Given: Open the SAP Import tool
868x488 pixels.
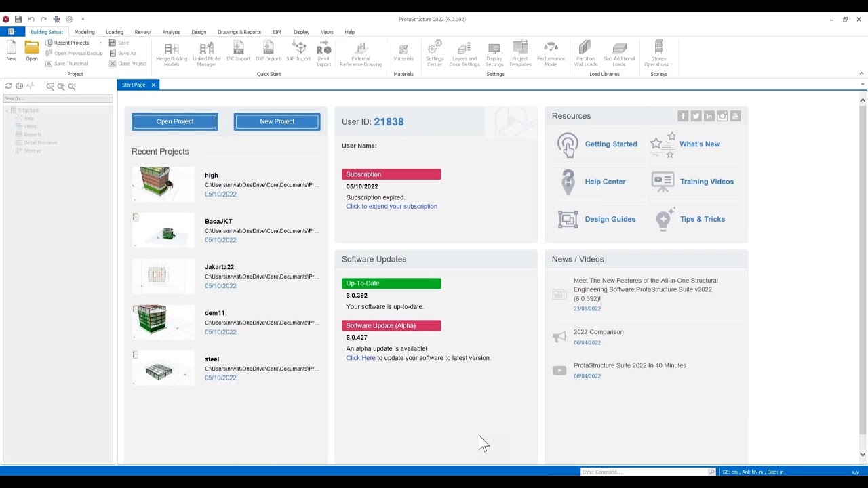Looking at the screenshot, I should click(x=298, y=52).
